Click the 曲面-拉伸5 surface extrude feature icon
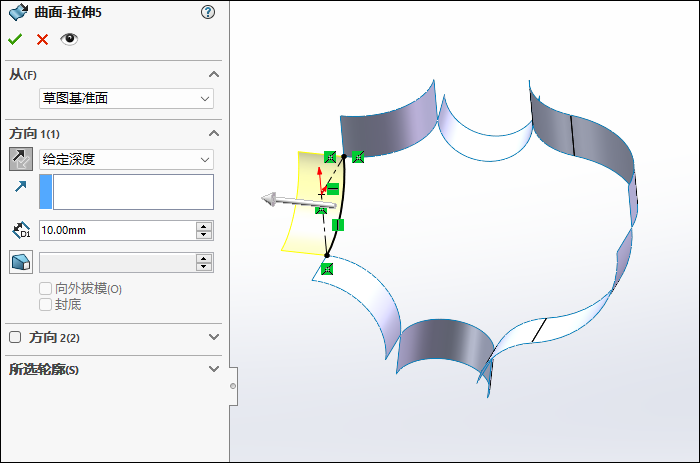 (x=18, y=12)
